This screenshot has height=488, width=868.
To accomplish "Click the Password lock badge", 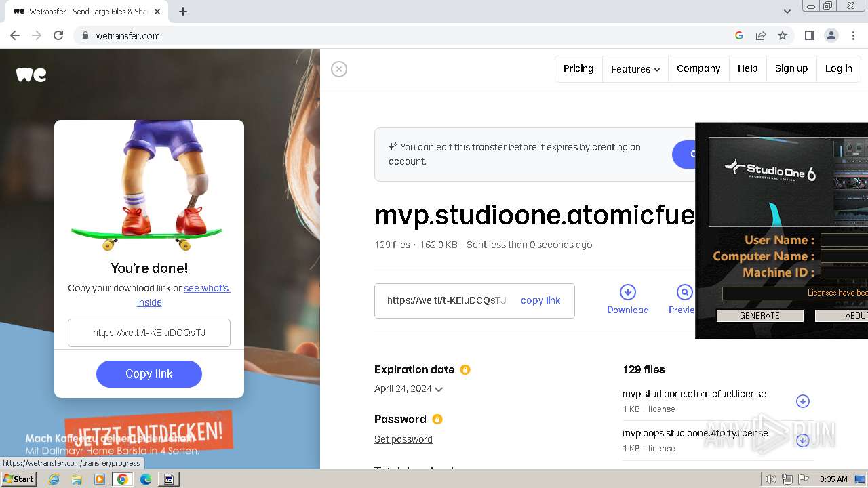I will (437, 419).
